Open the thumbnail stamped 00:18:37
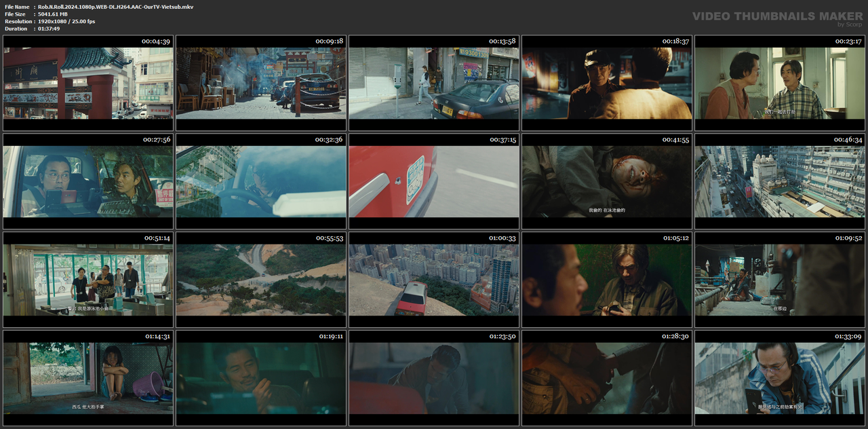This screenshot has width=868, height=429. click(x=607, y=83)
